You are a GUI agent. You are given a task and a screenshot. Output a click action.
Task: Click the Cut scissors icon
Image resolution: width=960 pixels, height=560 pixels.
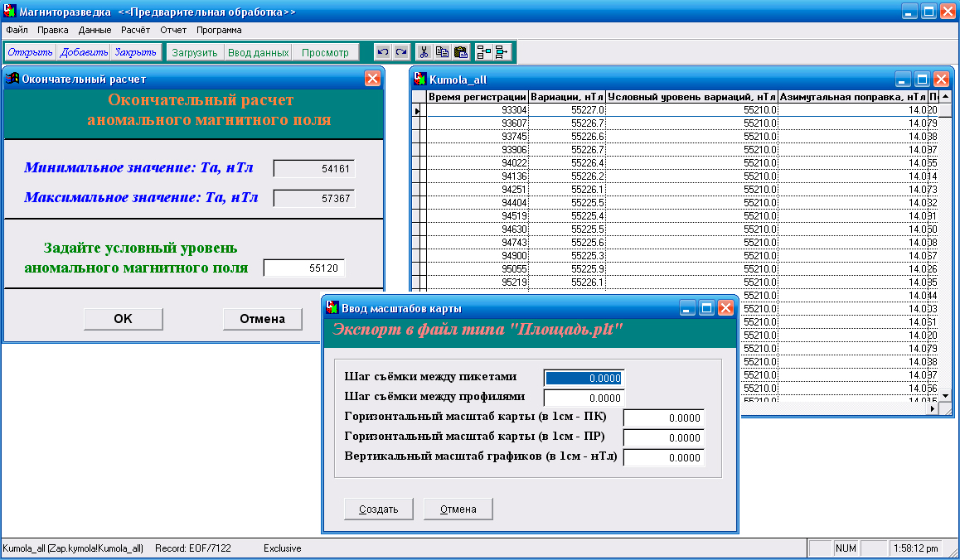pos(424,52)
